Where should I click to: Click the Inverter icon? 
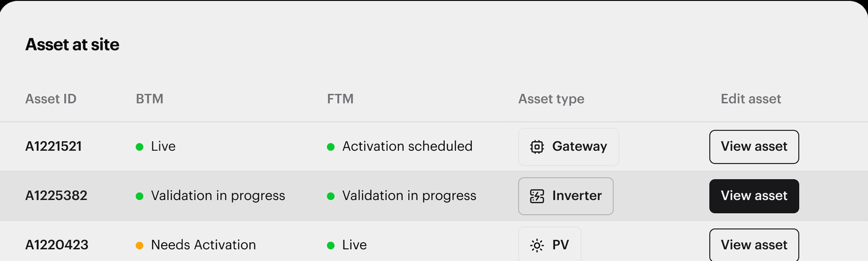click(x=537, y=196)
